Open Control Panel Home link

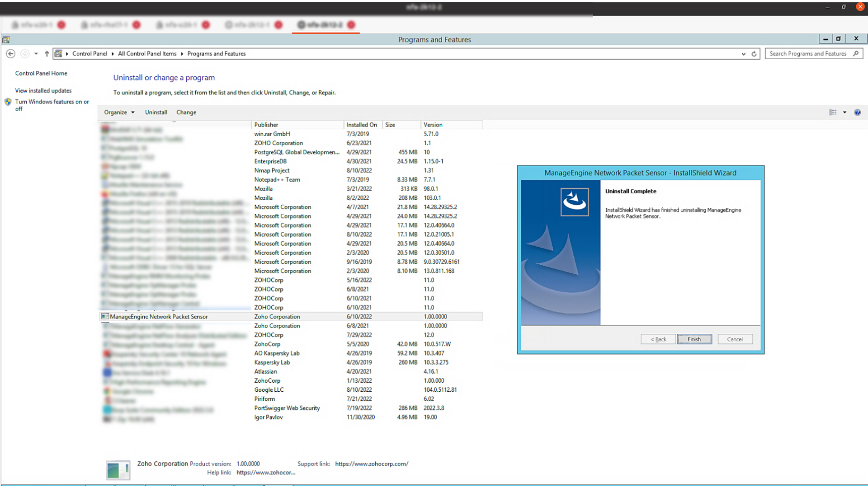point(41,73)
